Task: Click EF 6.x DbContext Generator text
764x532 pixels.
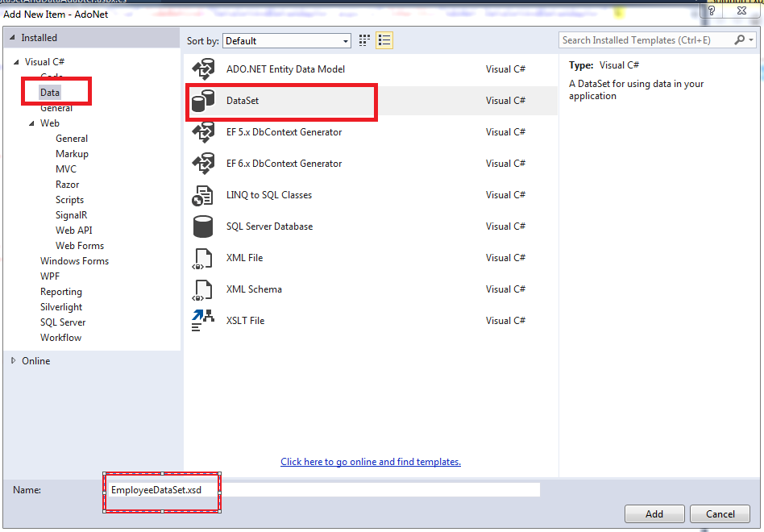Action: pyautogui.click(x=284, y=164)
